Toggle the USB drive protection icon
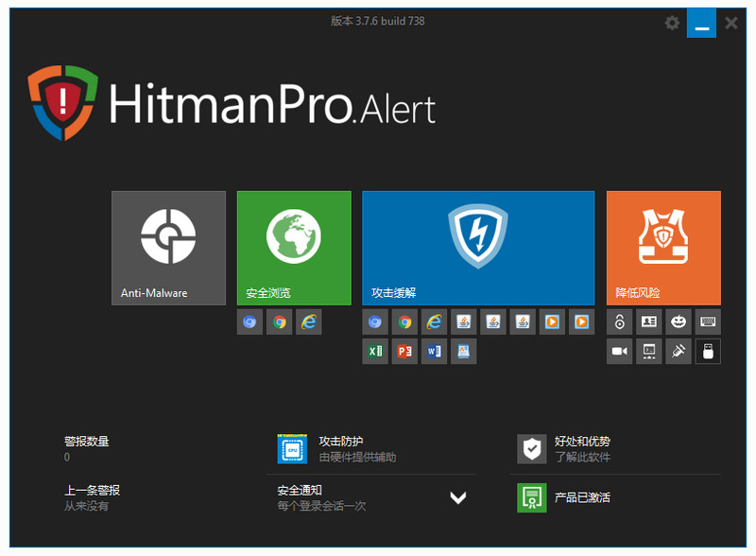756x556 pixels. pyautogui.click(x=707, y=351)
